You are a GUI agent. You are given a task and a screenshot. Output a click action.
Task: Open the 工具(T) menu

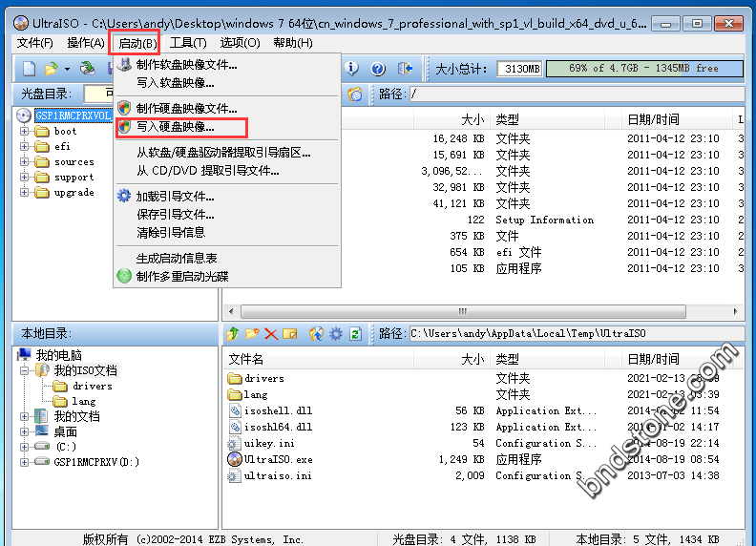point(188,43)
